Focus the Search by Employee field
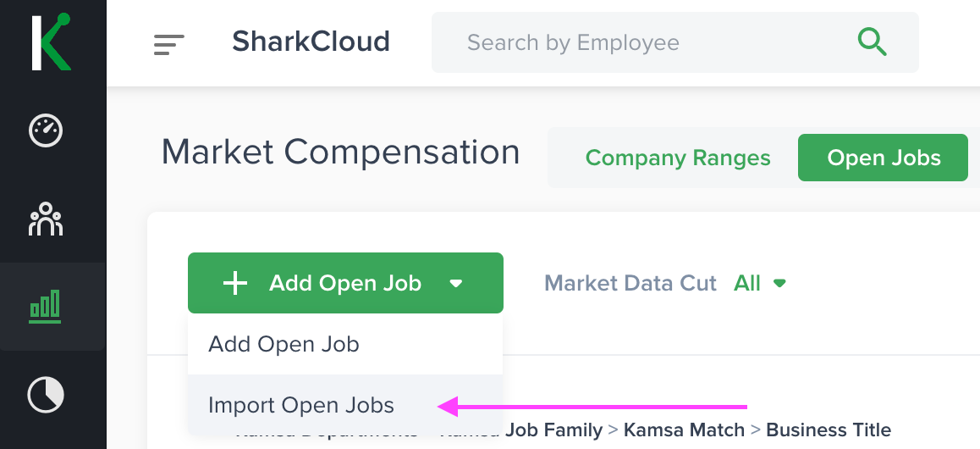The width and height of the screenshot is (980, 449). click(643, 42)
